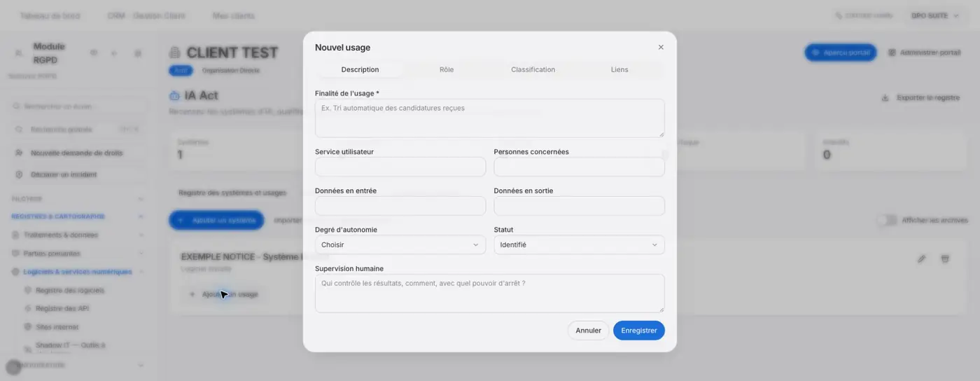The image size is (980, 381).
Task: Cancel with the Annuler button
Action: click(x=588, y=331)
